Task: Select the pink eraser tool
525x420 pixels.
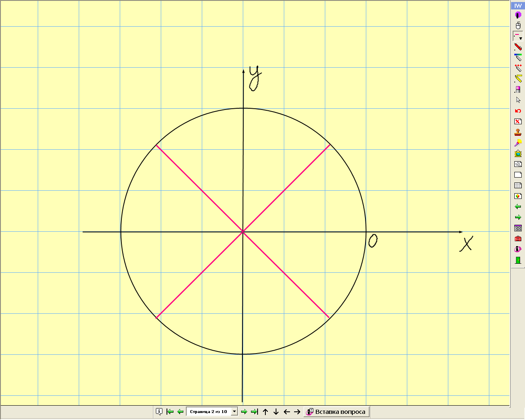Action: coord(518,89)
